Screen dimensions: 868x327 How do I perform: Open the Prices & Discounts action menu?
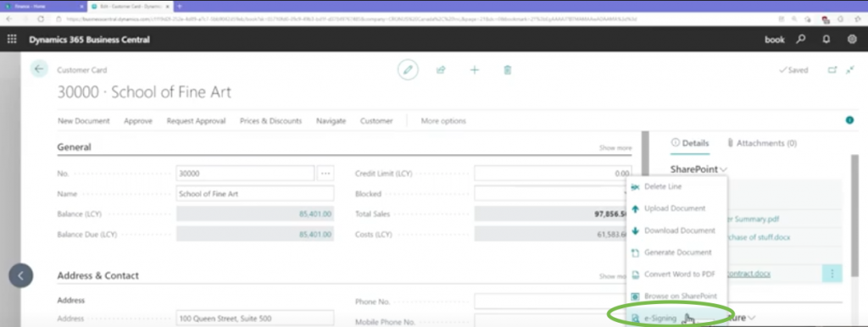pos(270,120)
